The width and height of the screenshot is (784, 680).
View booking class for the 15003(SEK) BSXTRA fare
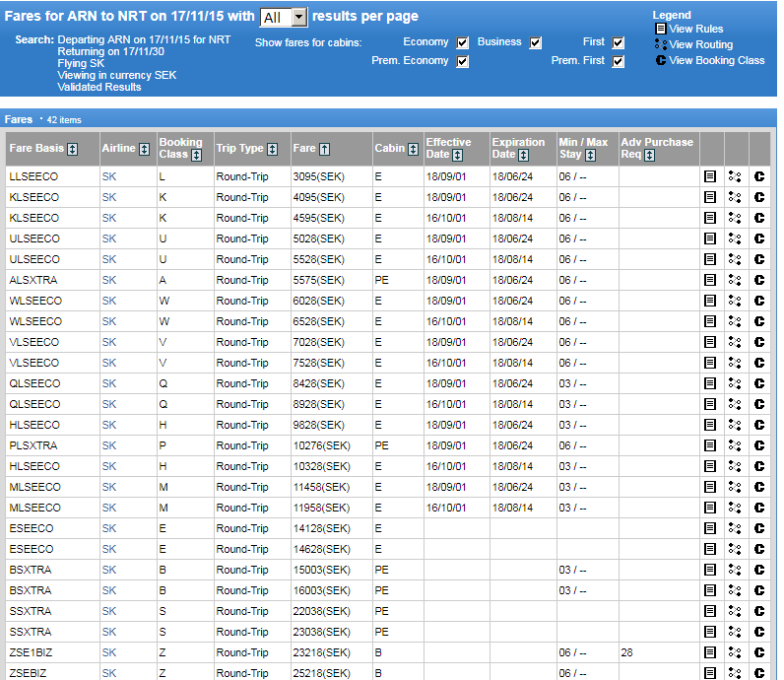[758, 570]
